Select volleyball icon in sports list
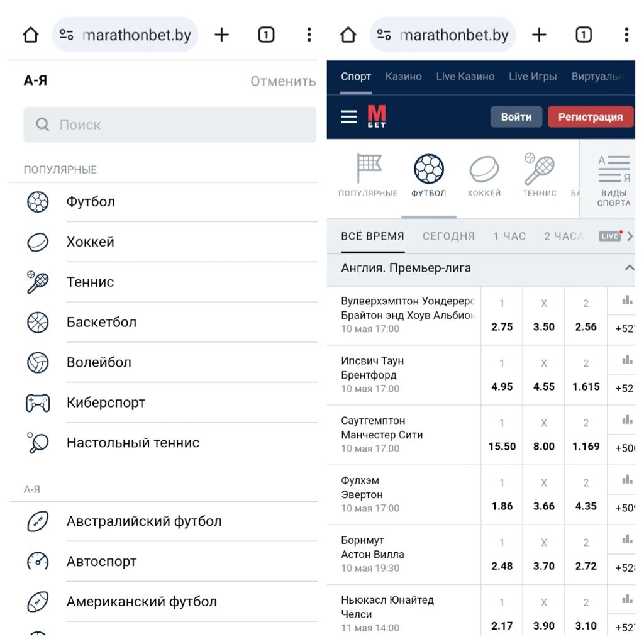Screen dimensions: 644x644 (x=38, y=363)
